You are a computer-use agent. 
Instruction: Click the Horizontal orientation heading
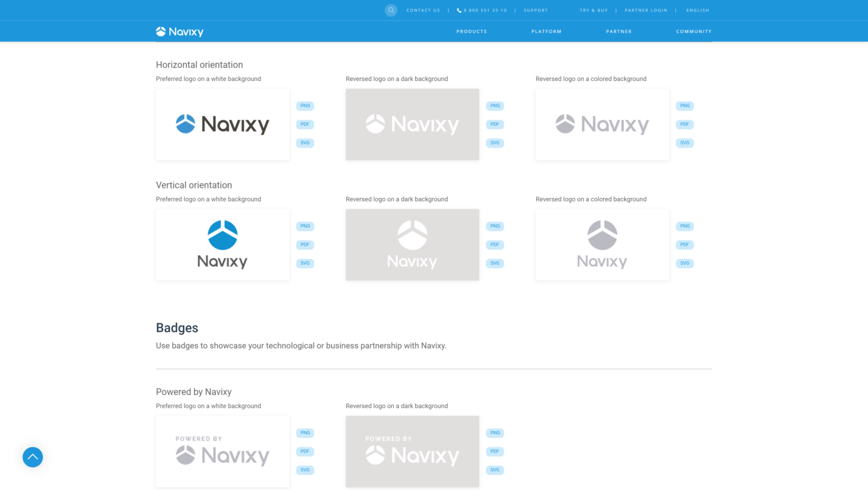(199, 65)
